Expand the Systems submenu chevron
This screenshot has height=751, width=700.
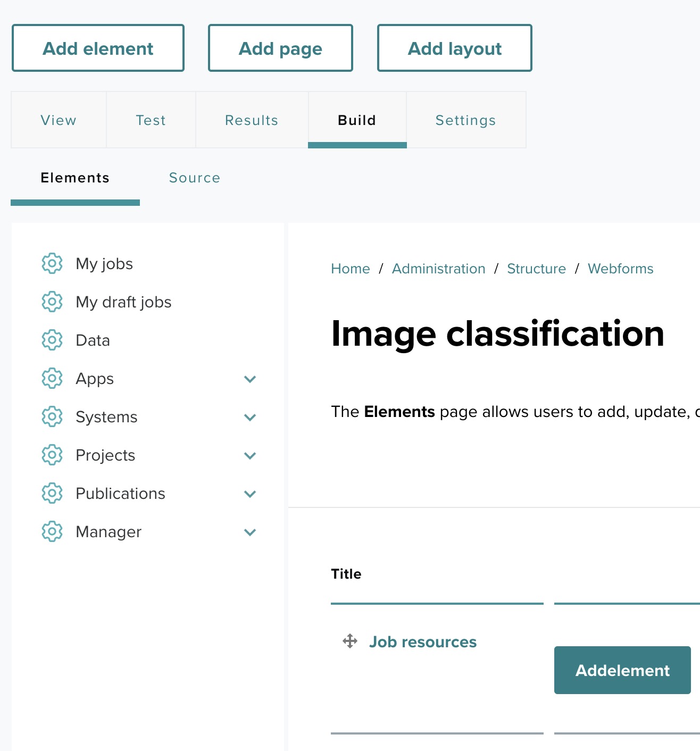[x=250, y=418]
